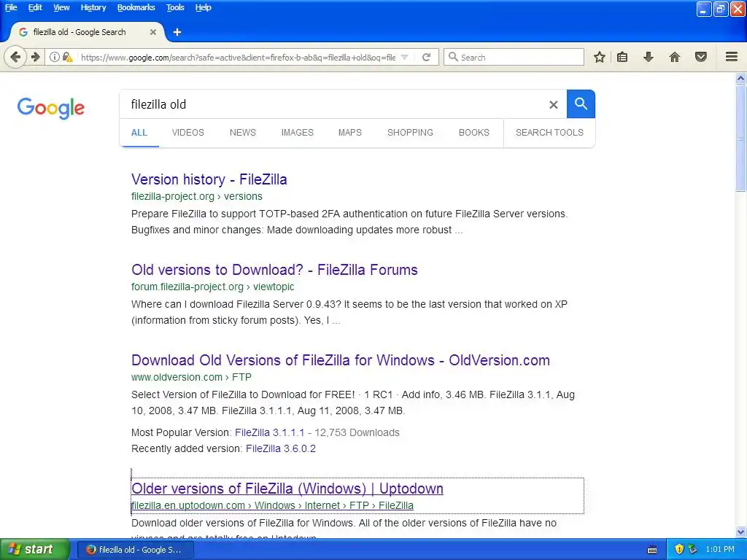Viewport: 747px width, 560px height.
Task: Open the Edit menu
Action: coord(35,7)
